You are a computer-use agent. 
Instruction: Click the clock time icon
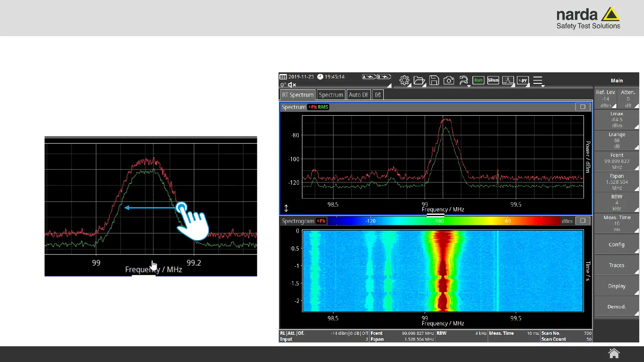coord(320,77)
